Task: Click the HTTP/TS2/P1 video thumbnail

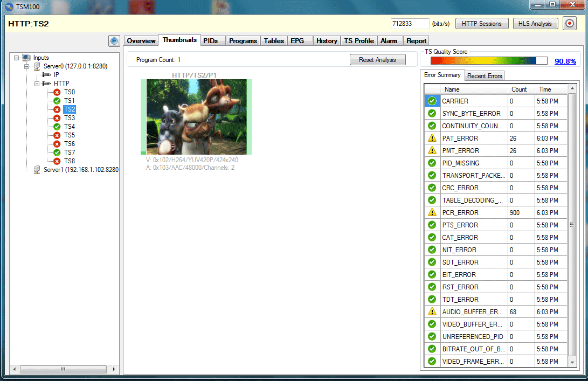Action: coord(196,117)
